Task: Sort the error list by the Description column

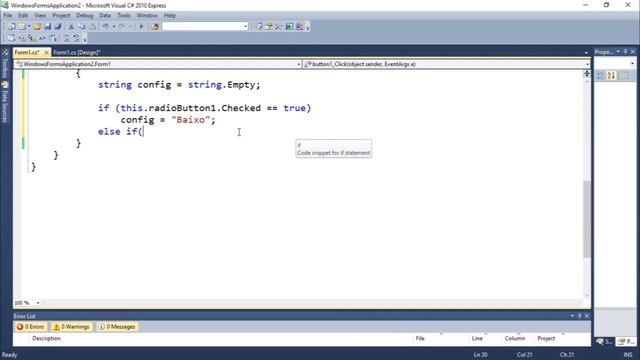Action: (x=47, y=338)
